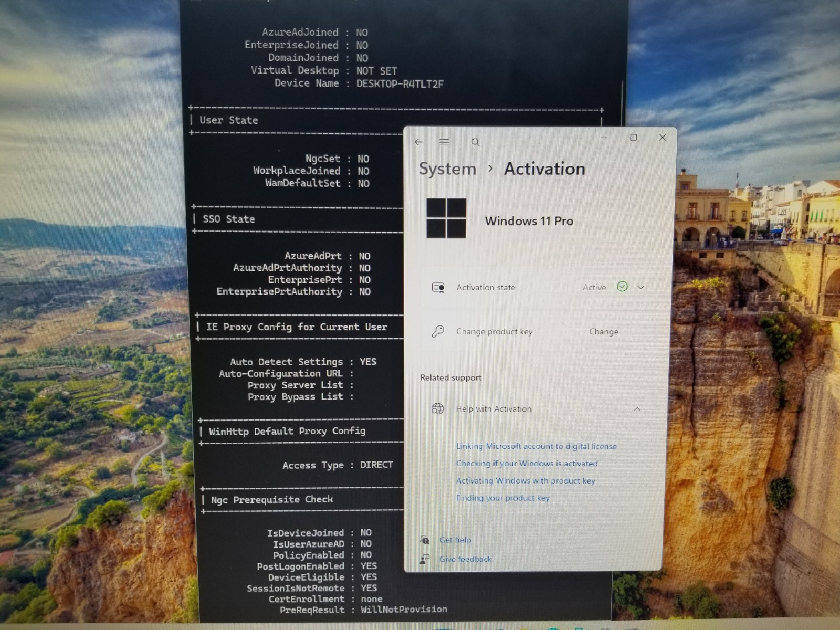
Task: Close the Settings window
Action: coord(663,137)
